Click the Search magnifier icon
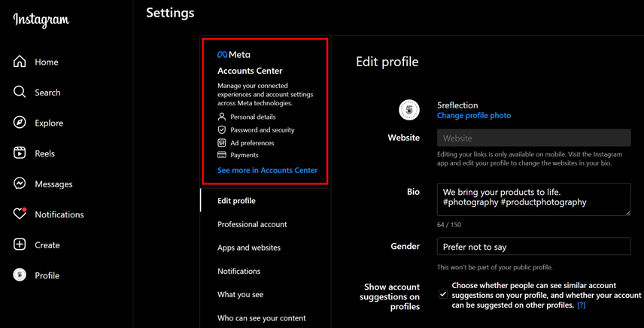Screen dimensions: 644x328 (20, 92)
